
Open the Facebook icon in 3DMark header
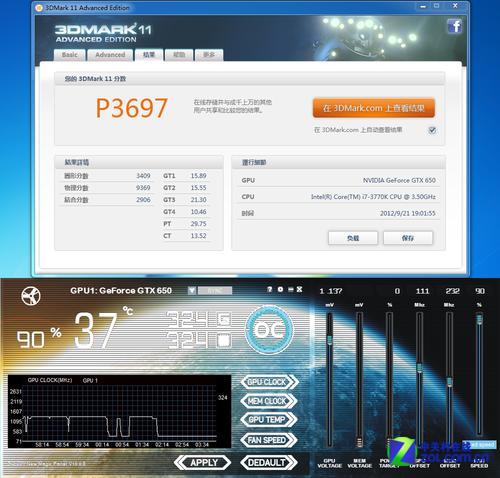pyautogui.click(x=455, y=26)
